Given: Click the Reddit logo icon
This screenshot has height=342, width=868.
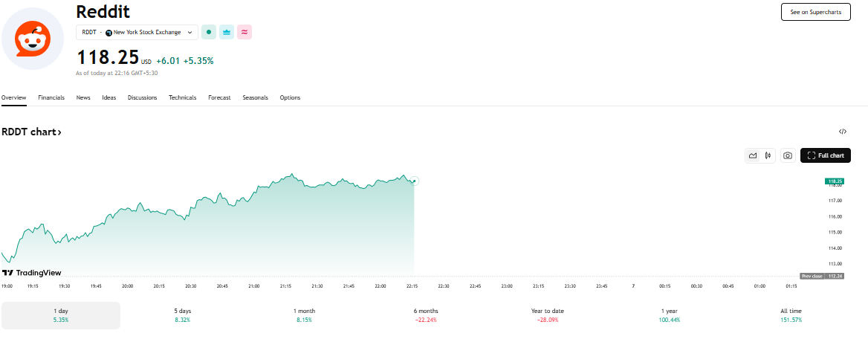Looking at the screenshot, I should 32,39.
